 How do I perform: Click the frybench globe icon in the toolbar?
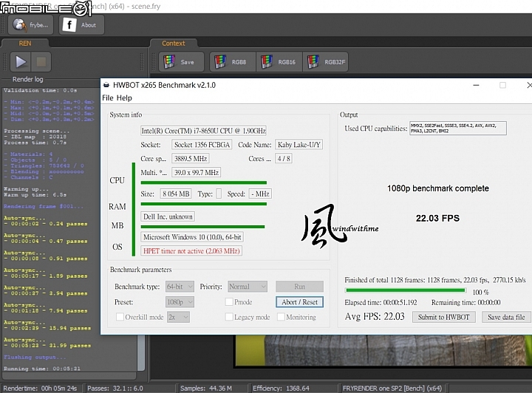click(x=19, y=25)
